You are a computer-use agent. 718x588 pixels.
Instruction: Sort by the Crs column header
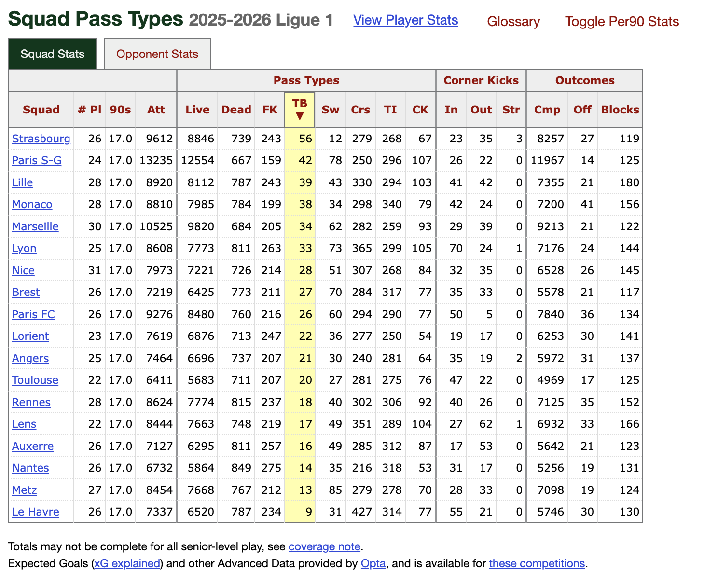[x=360, y=110]
